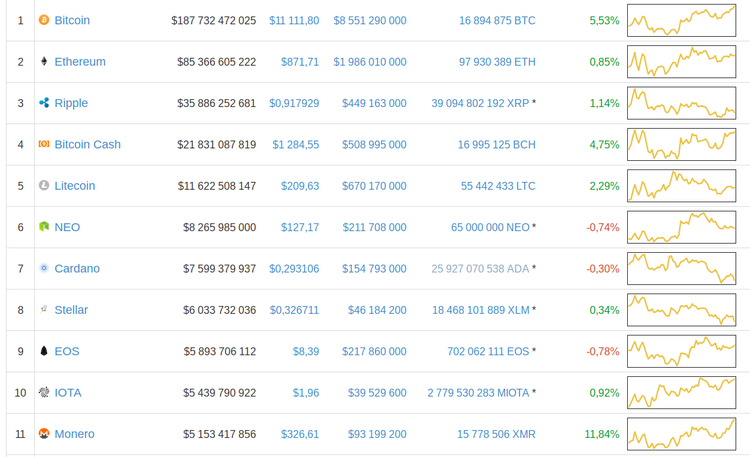The image size is (750, 457).
Task: Open the Ripple coin page link
Action: pyautogui.click(x=71, y=103)
